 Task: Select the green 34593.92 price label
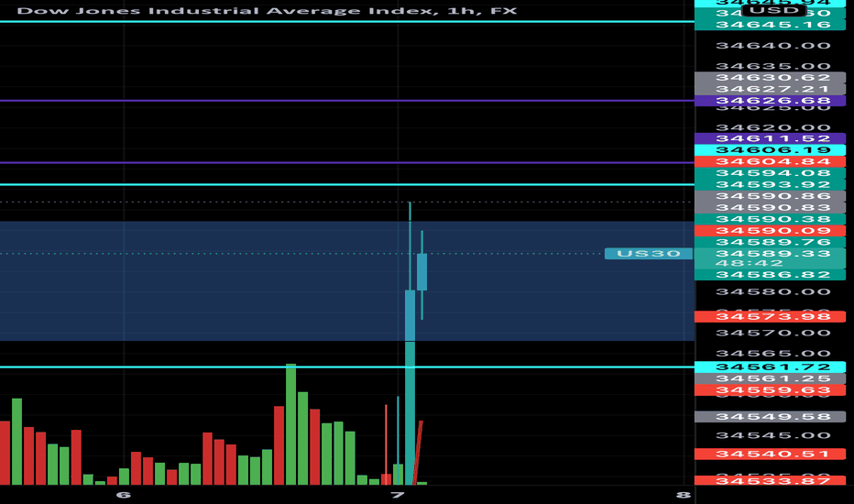771,184
